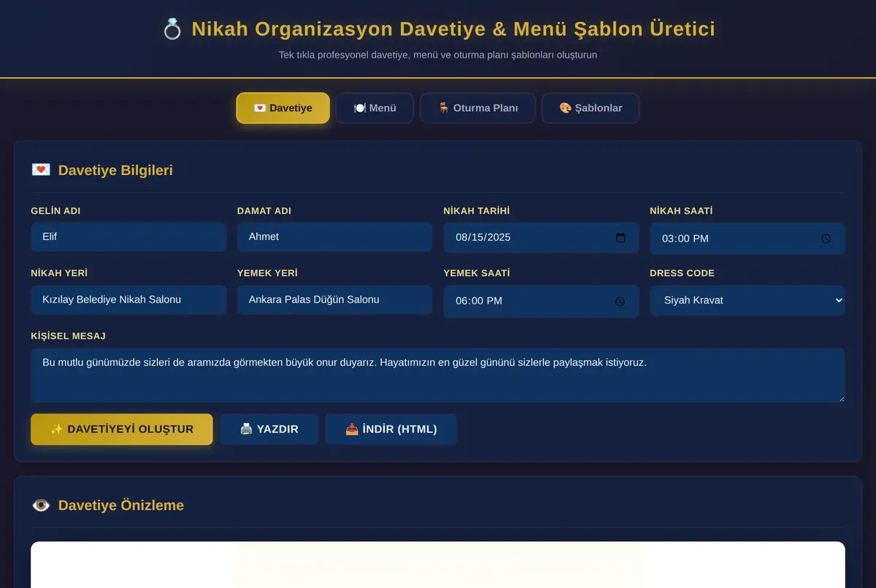Open the clock picker in Nikah Saati
The width and height of the screenshot is (876, 588).
[x=826, y=239]
